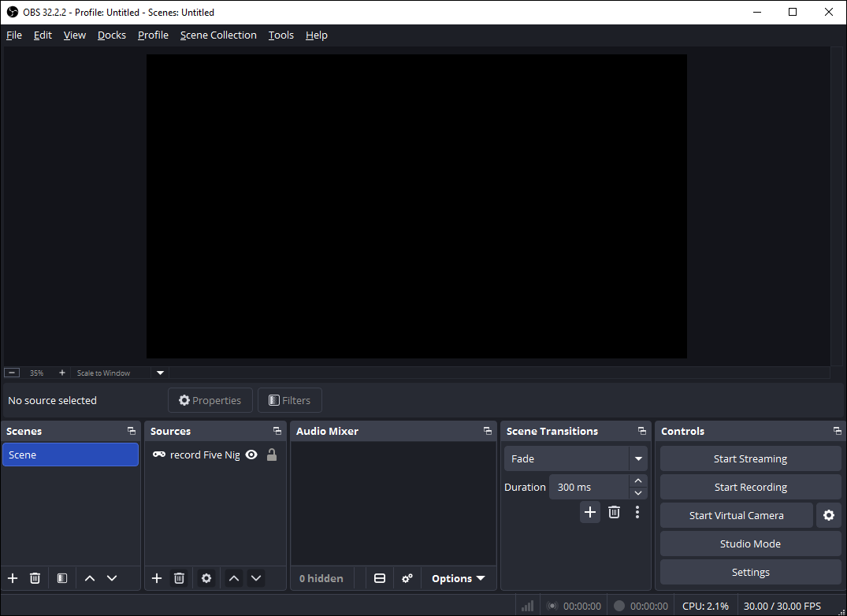
Task: Open the Edit menu
Action: coord(43,35)
